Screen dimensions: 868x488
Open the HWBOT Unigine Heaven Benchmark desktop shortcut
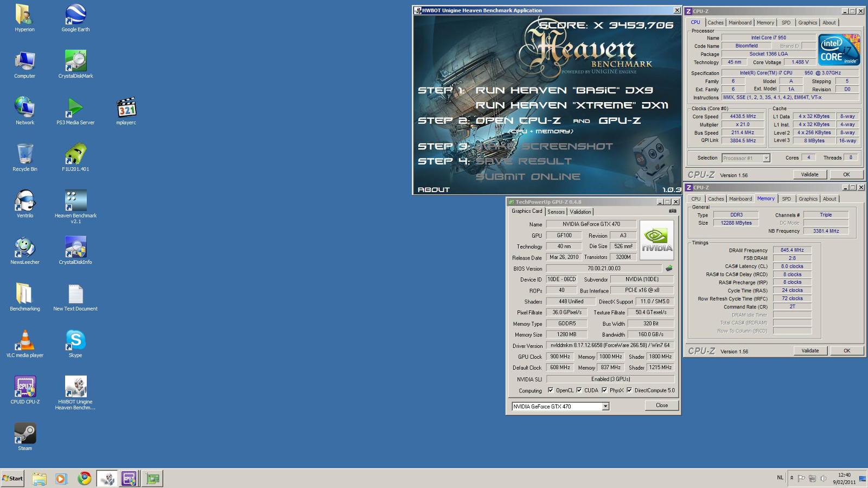(x=75, y=394)
